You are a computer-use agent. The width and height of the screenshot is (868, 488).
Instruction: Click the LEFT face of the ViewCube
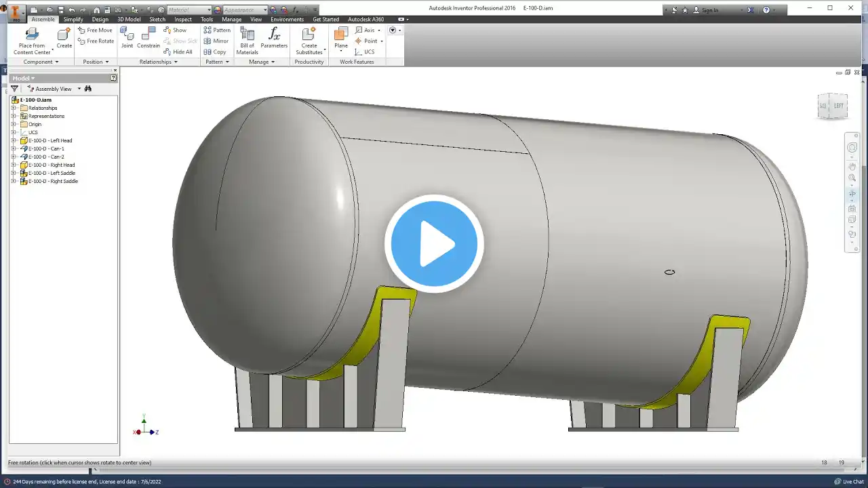pyautogui.click(x=839, y=106)
